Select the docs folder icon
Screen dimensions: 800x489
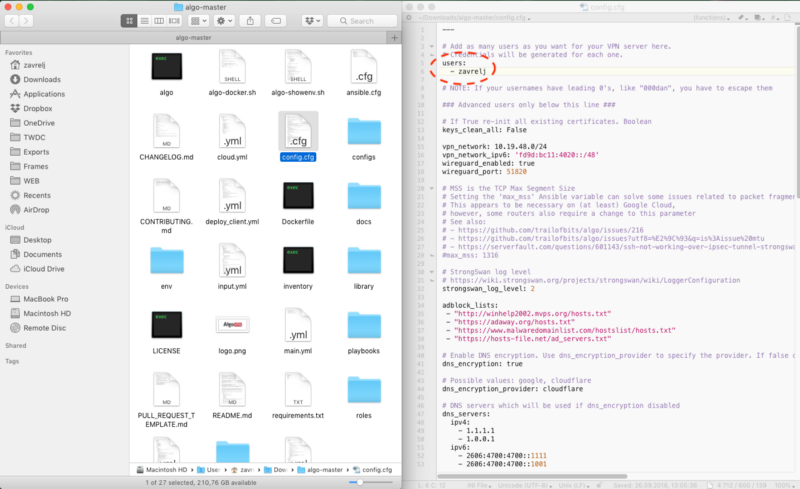364,196
